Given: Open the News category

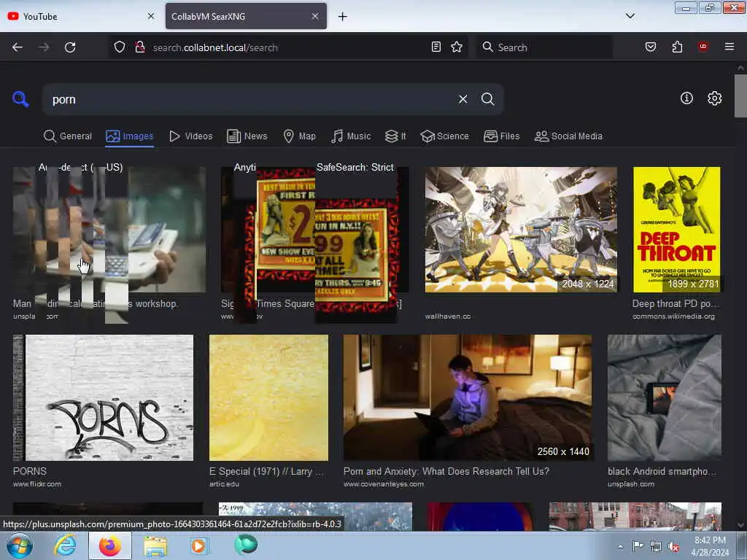Looking at the screenshot, I should coord(247,136).
